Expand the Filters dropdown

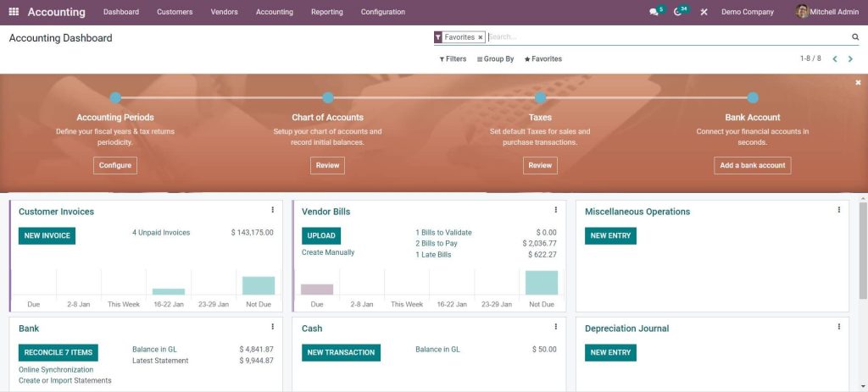tap(453, 58)
